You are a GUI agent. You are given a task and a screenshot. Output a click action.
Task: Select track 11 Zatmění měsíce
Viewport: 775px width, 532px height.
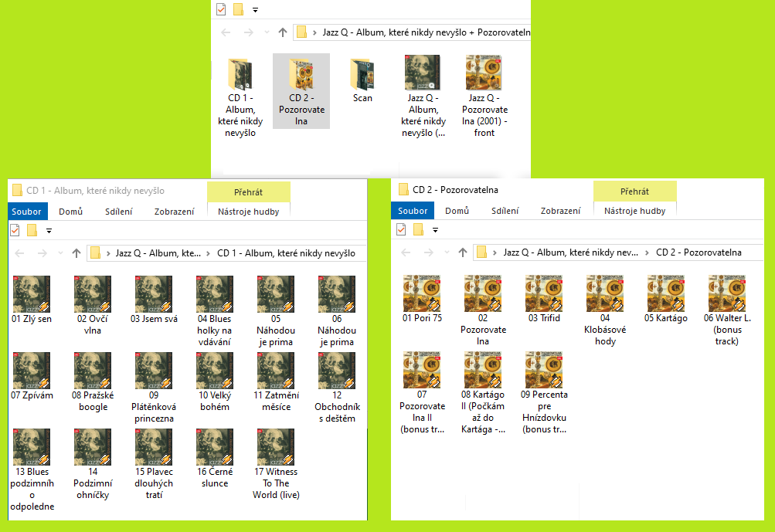tap(276, 382)
